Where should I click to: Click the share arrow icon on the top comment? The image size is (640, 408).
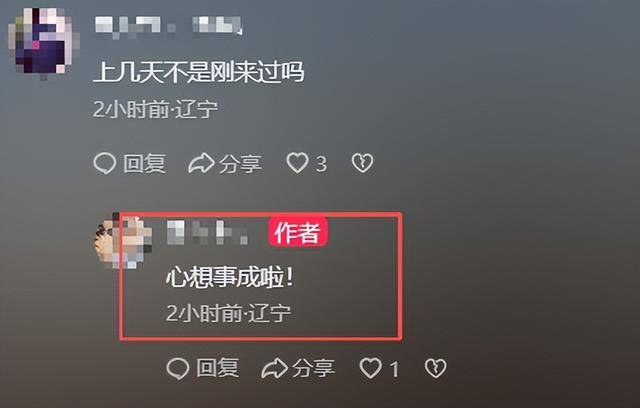coord(201,164)
